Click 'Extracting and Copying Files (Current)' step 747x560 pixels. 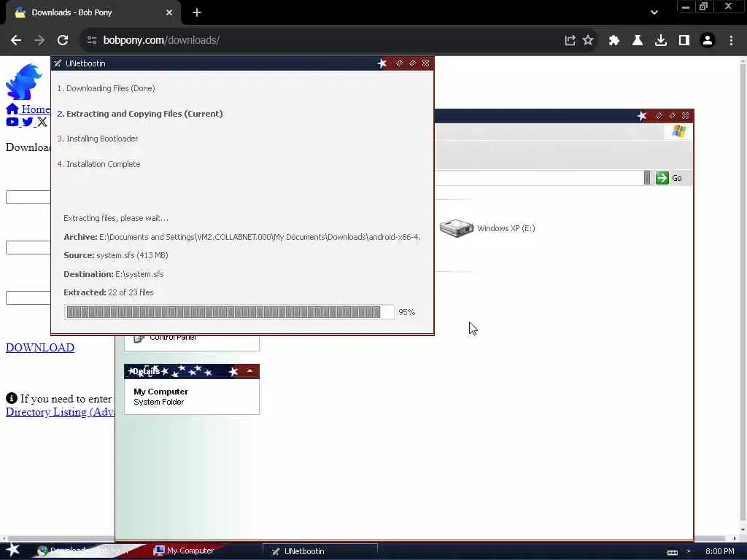click(x=140, y=114)
